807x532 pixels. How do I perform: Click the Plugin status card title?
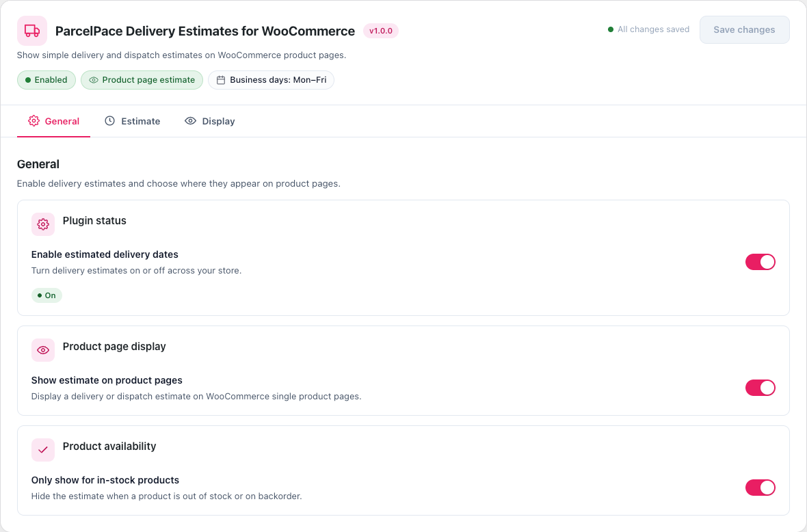click(x=94, y=221)
